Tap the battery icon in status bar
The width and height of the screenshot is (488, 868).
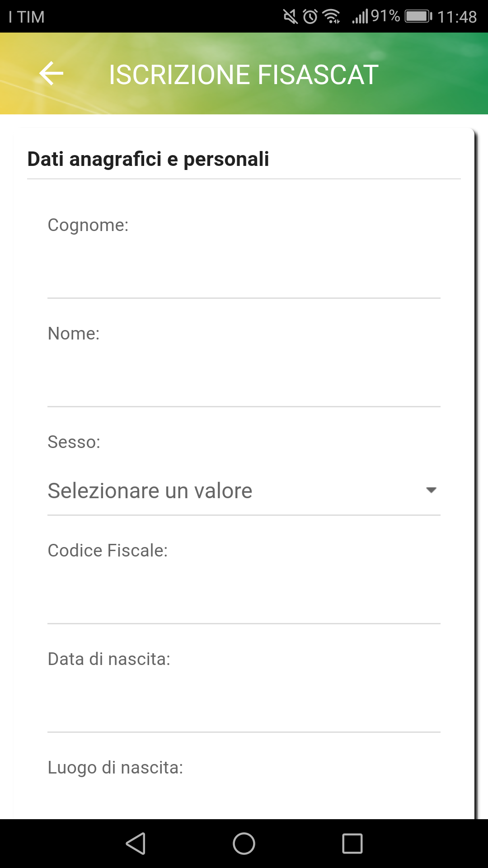coord(418,17)
